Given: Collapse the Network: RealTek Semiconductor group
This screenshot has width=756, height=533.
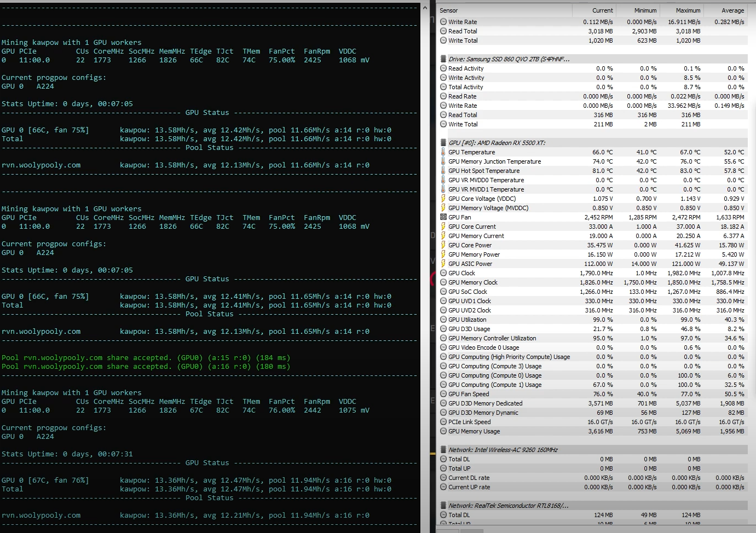Looking at the screenshot, I should (x=443, y=506).
